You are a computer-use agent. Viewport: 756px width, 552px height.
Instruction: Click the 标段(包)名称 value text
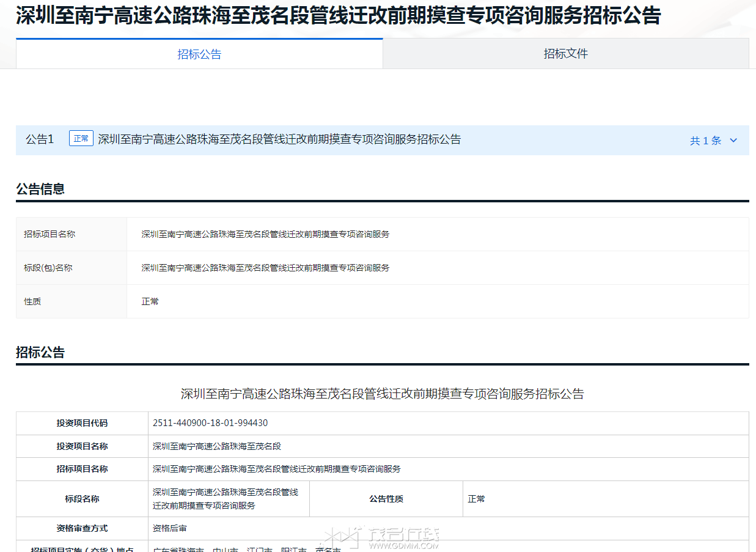[x=265, y=268]
